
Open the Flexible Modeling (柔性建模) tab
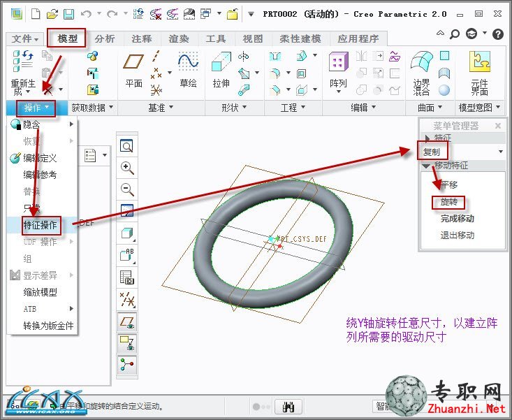point(300,39)
